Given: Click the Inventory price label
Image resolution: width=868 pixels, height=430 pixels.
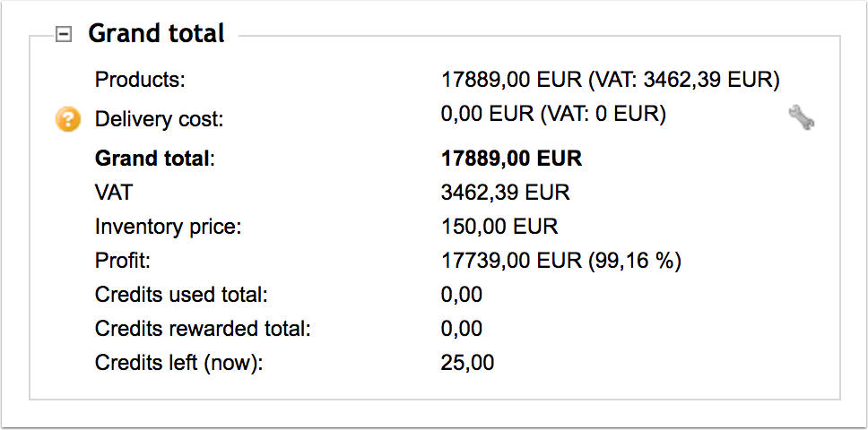Looking at the screenshot, I should coord(169,228).
